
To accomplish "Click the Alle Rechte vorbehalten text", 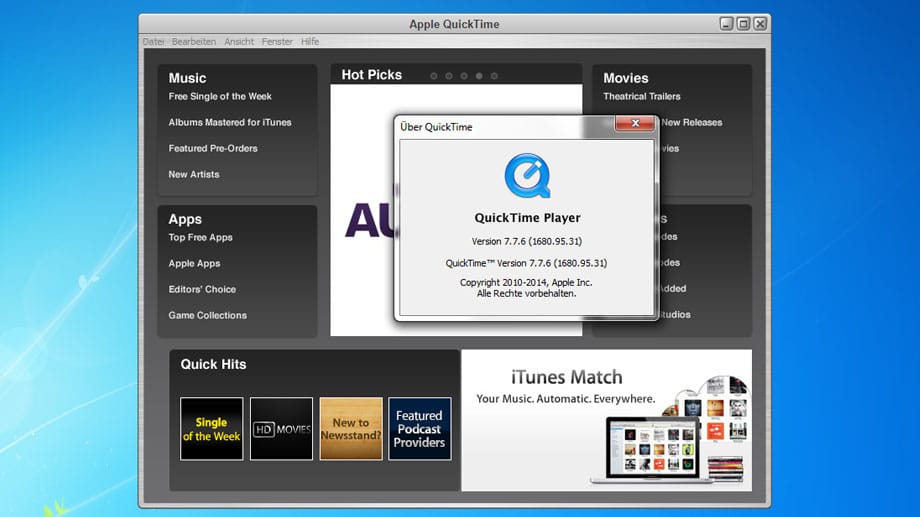I will coord(526,293).
